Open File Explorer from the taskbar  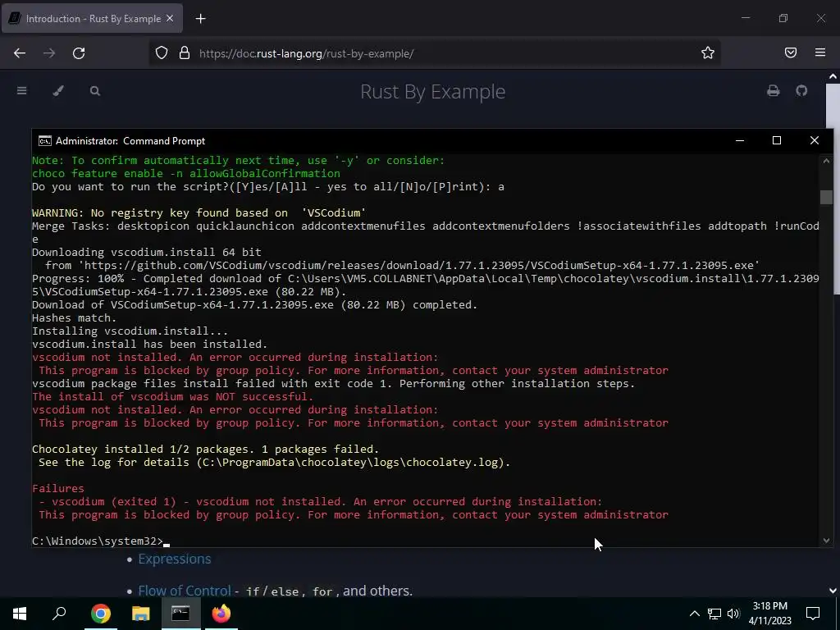point(141,614)
